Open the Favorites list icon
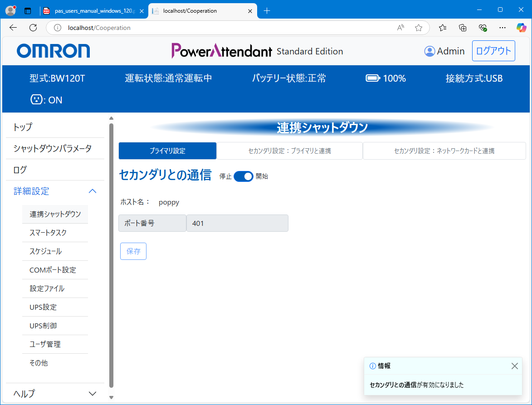 coord(443,28)
